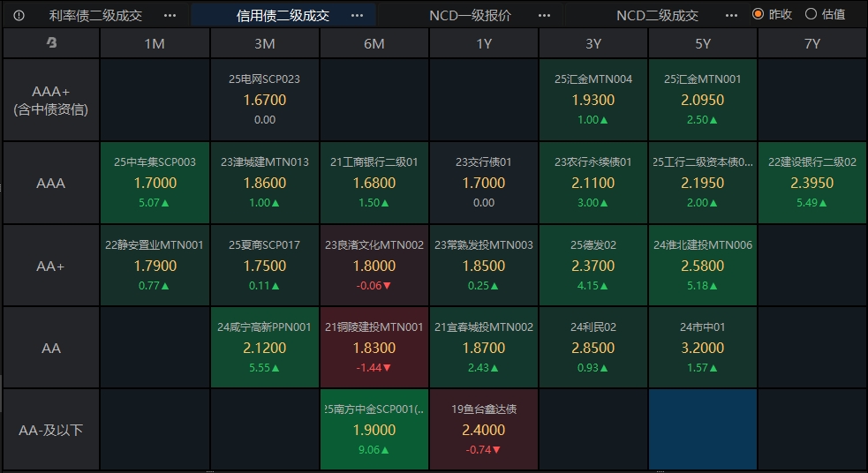Switch to the NCD一级报价 tab
Viewport: 868px width, 473px height.
(x=470, y=15)
